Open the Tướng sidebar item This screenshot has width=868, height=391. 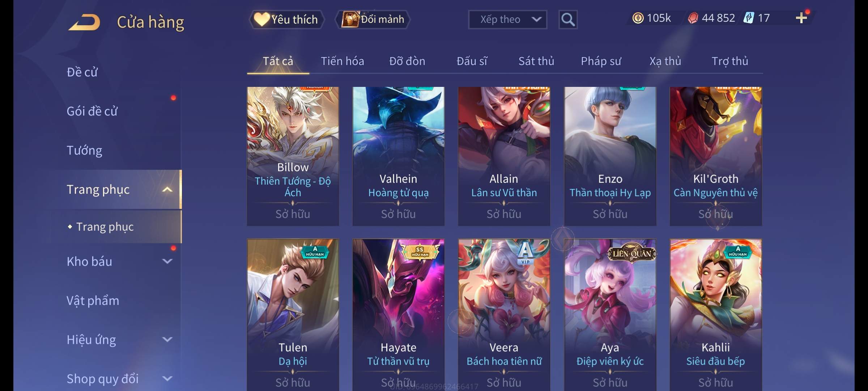(84, 150)
